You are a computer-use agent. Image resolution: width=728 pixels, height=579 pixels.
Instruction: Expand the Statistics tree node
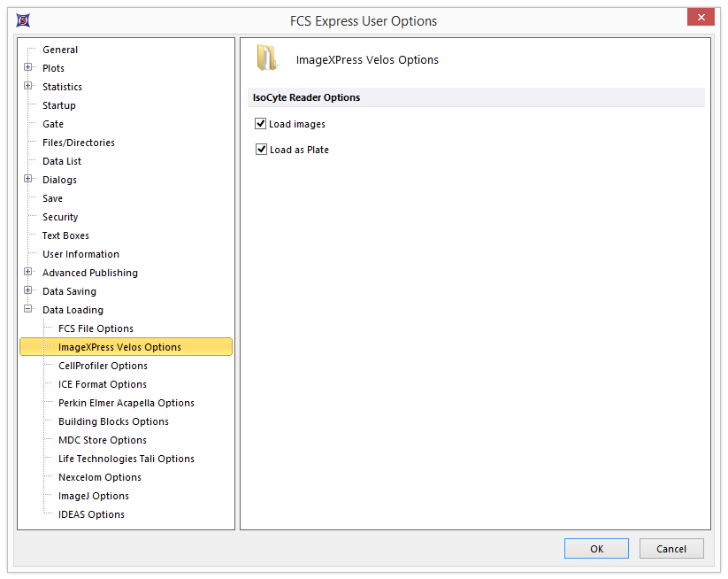click(x=28, y=87)
